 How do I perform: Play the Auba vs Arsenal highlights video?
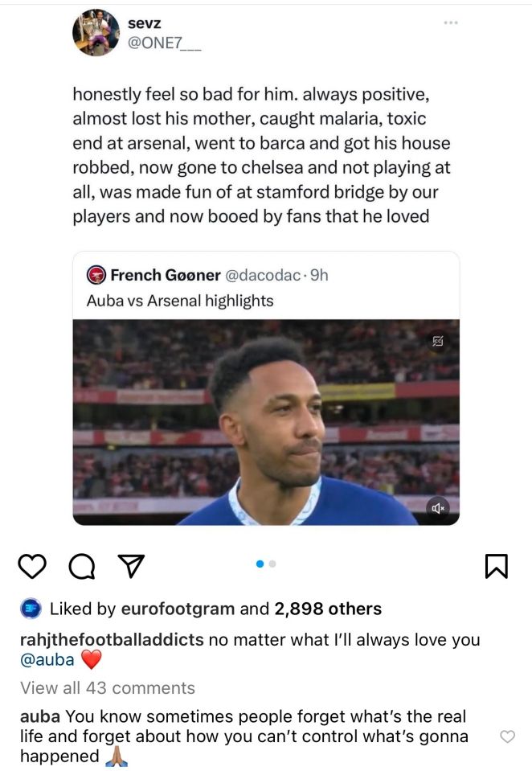pyautogui.click(x=266, y=422)
